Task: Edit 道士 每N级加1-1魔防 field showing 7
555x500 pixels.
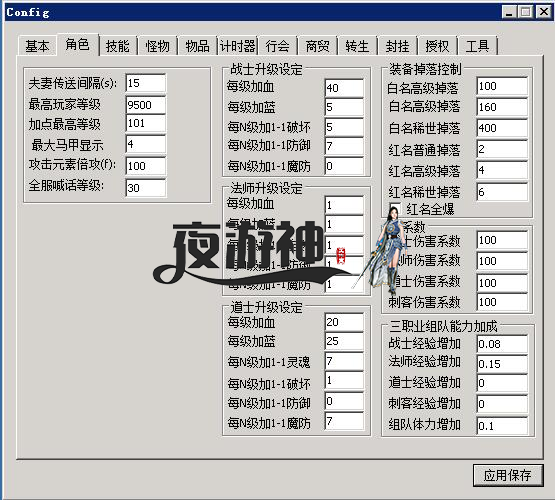Action: 344,421
